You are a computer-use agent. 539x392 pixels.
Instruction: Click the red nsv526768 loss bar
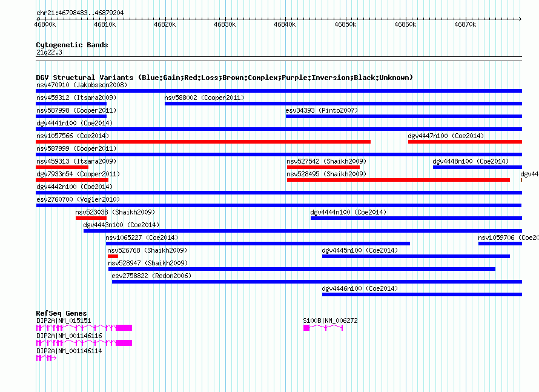click(113, 256)
